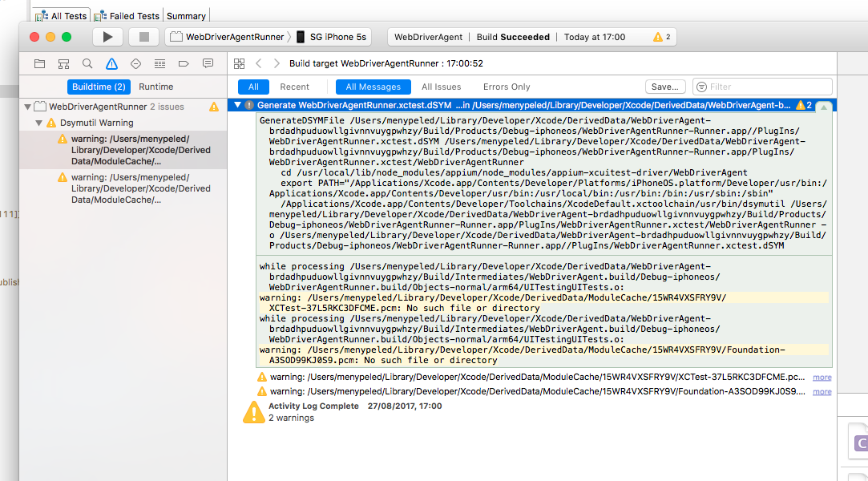
Task: Go back with the left chevron
Action: click(259, 63)
